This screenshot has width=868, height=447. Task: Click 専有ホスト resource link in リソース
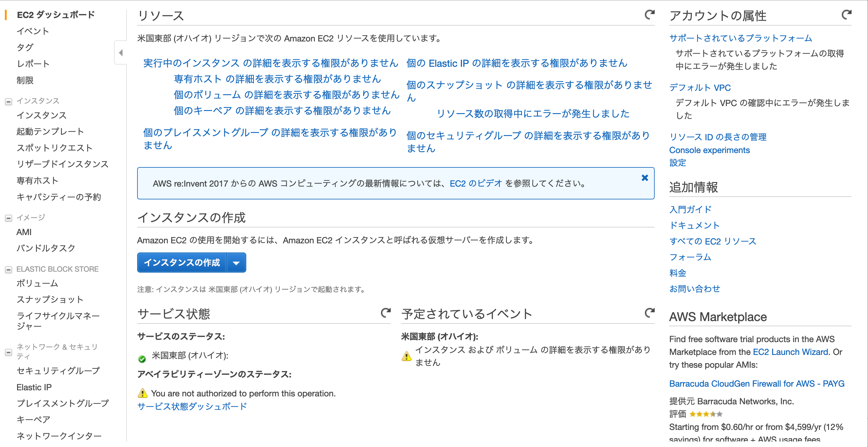277,79
